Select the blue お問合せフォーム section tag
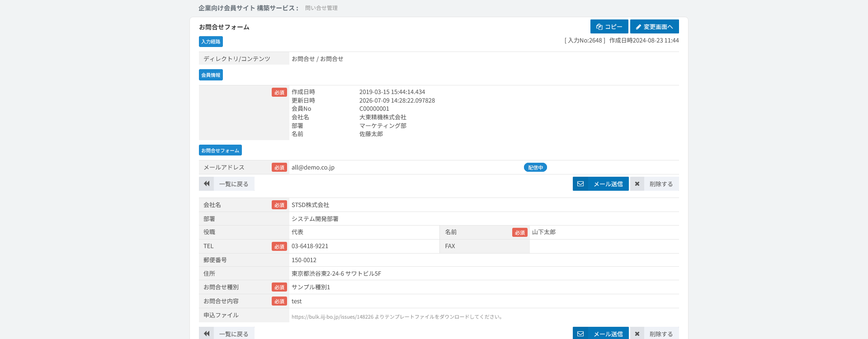868x339 pixels. (220, 150)
